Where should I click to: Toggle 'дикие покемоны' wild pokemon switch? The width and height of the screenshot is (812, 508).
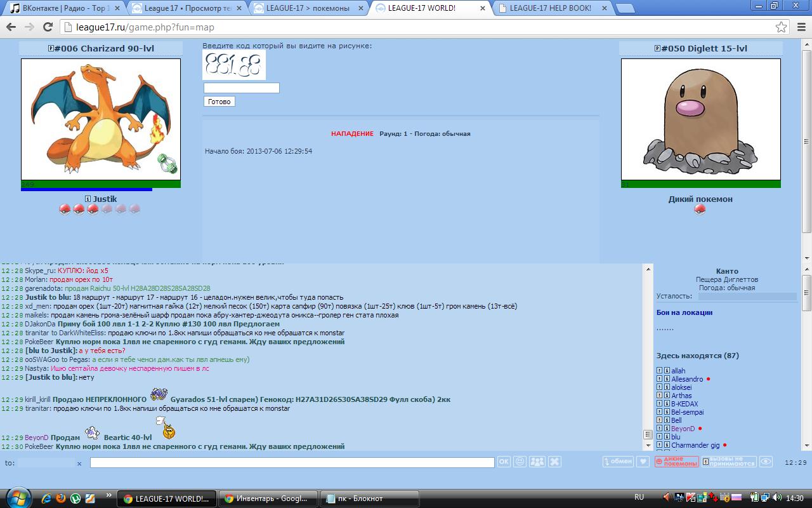677,462
